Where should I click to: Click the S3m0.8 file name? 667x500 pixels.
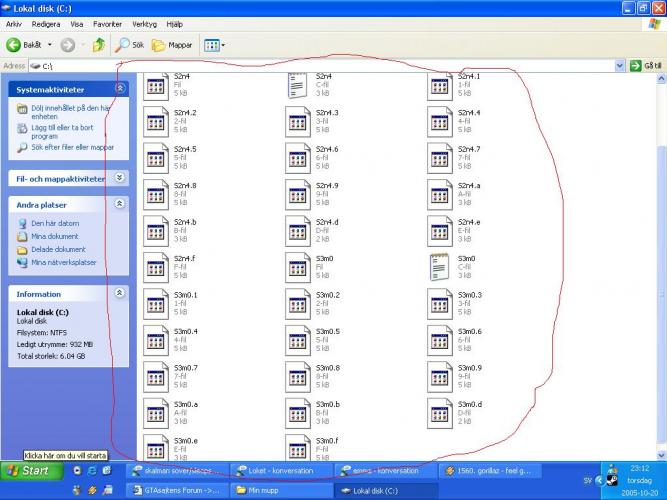click(x=328, y=368)
